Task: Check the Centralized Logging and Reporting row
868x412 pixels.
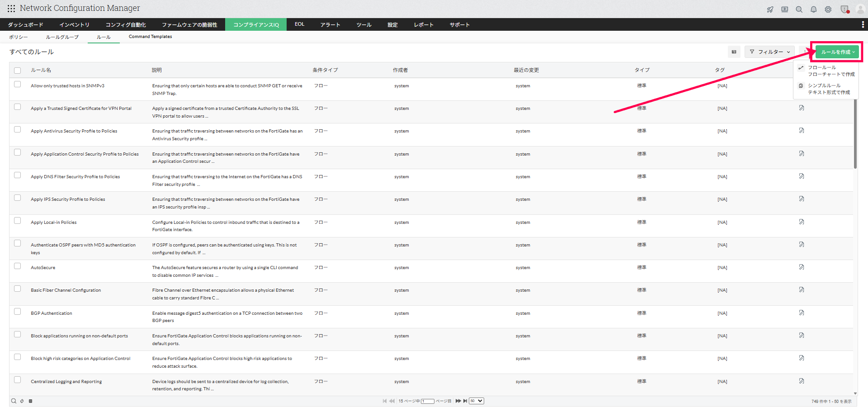Action: 18,380
